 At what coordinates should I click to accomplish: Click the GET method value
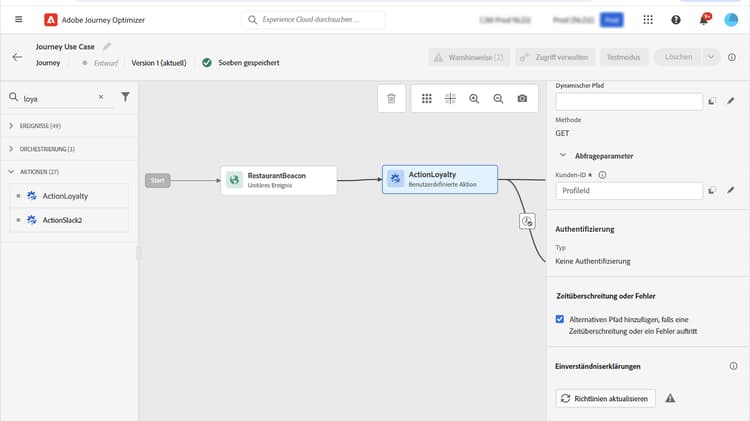(x=562, y=133)
